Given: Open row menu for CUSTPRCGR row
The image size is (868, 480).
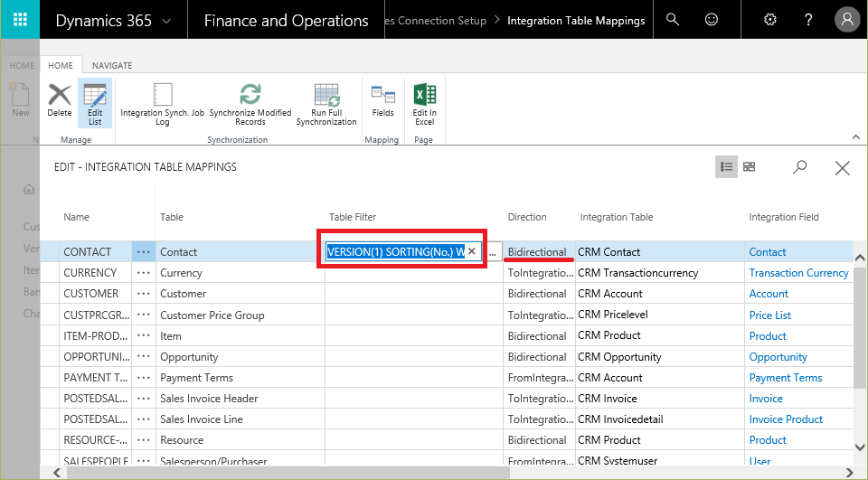Looking at the screenshot, I should (144, 315).
